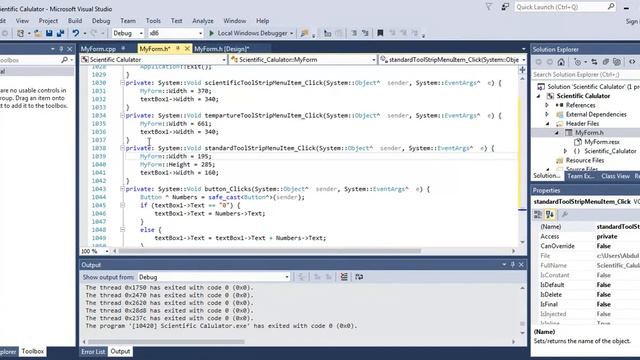Screen dimensions: 640x360
Task: Open the Debugger target dropdown arrow
Action: [291, 33]
